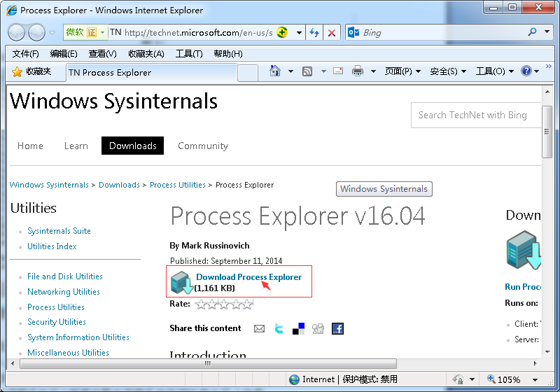Open the 收藏夹(A) favorites menu

(x=146, y=54)
